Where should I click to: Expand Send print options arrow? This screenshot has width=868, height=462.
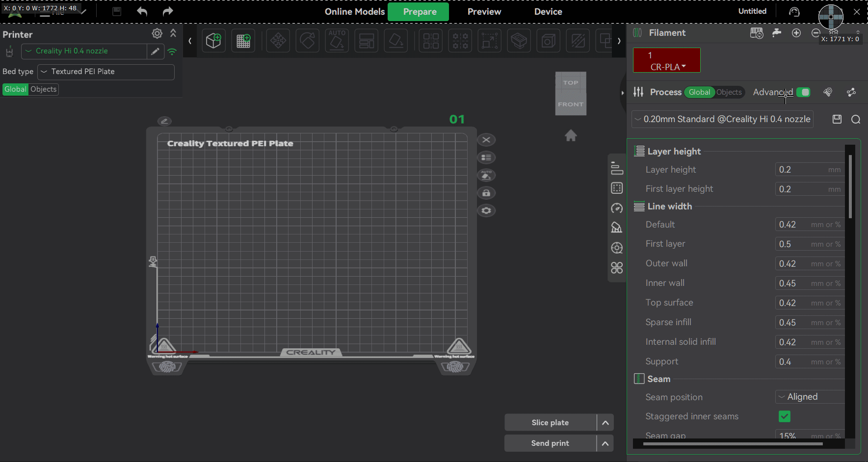tap(605, 443)
